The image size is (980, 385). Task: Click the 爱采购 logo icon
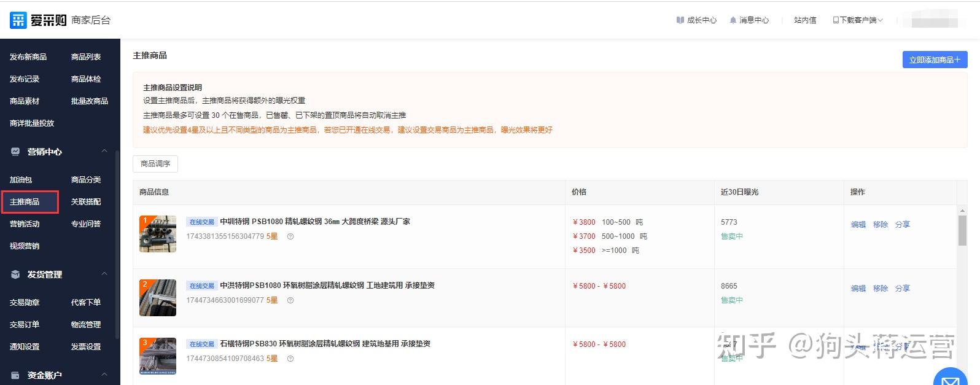(18, 20)
